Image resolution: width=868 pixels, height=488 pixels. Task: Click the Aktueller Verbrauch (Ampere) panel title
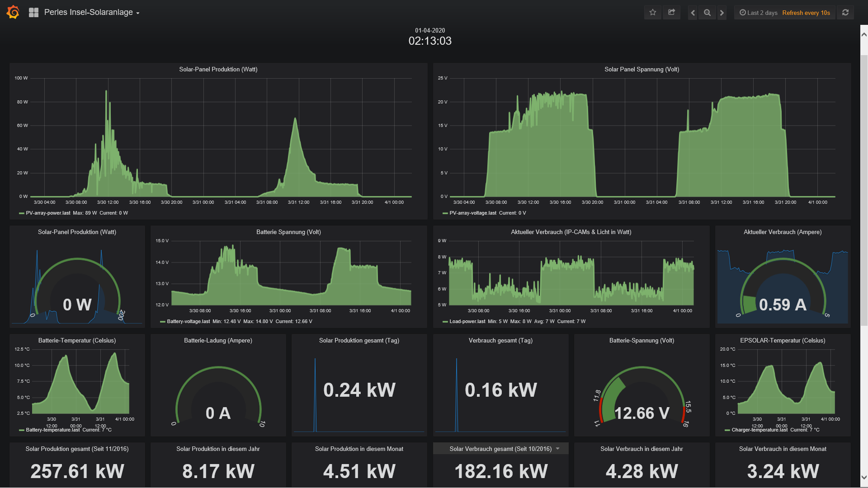[782, 232]
